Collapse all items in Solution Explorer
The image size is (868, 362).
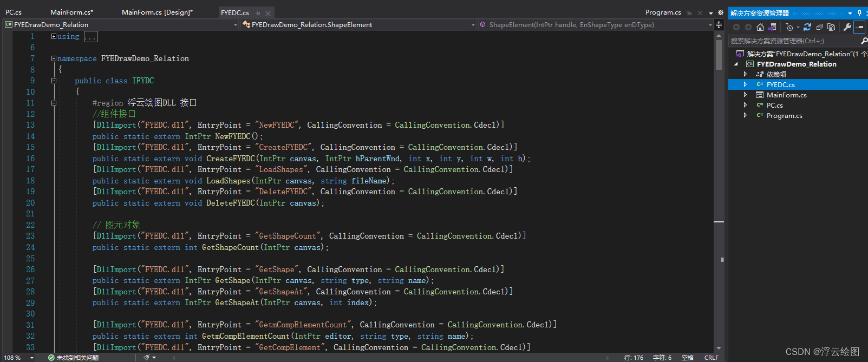click(819, 27)
